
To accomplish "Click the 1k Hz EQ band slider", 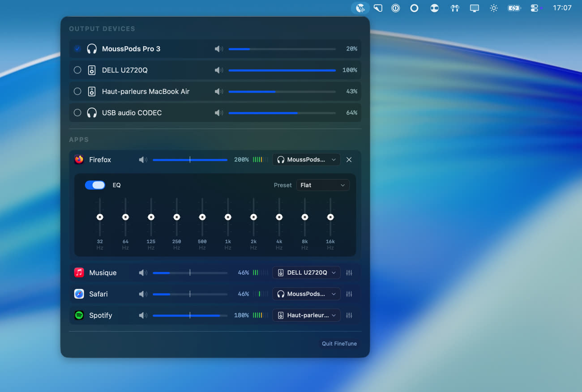I will 228,217.
